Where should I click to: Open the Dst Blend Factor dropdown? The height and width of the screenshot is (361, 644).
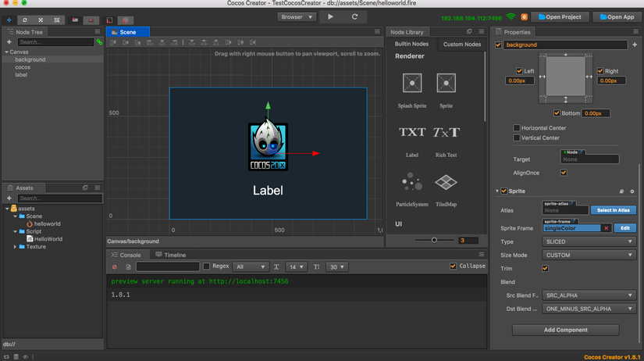point(589,309)
